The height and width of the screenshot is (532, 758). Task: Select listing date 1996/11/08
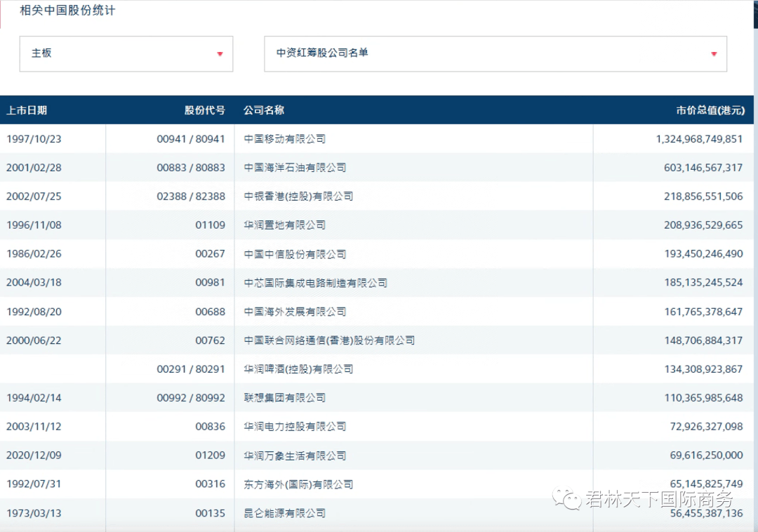tap(34, 225)
